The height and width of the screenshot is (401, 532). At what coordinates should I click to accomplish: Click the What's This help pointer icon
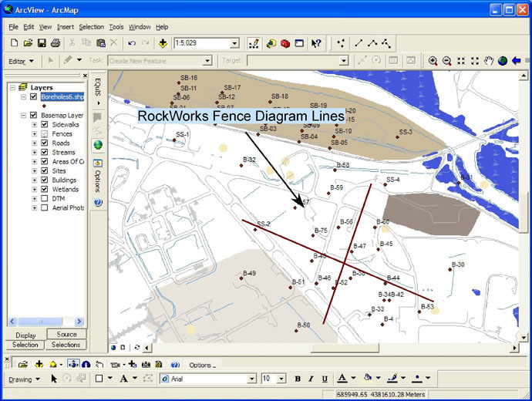[316, 43]
